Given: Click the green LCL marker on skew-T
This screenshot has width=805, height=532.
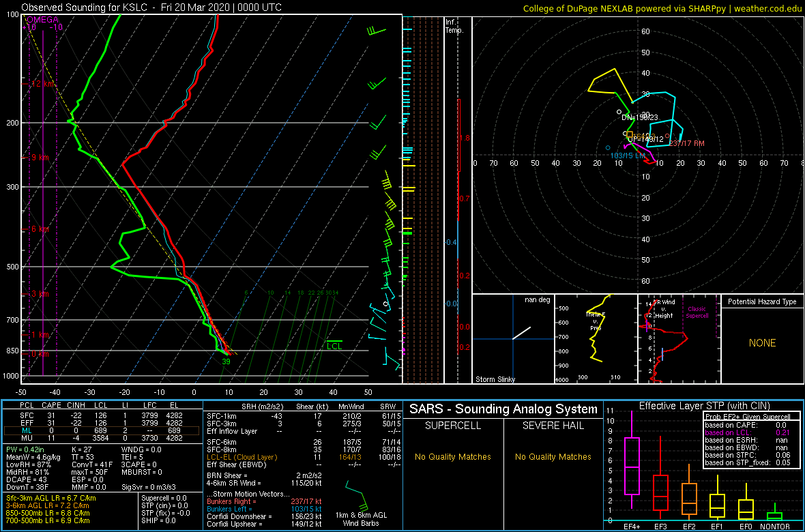Looking at the screenshot, I should pyautogui.click(x=334, y=346).
